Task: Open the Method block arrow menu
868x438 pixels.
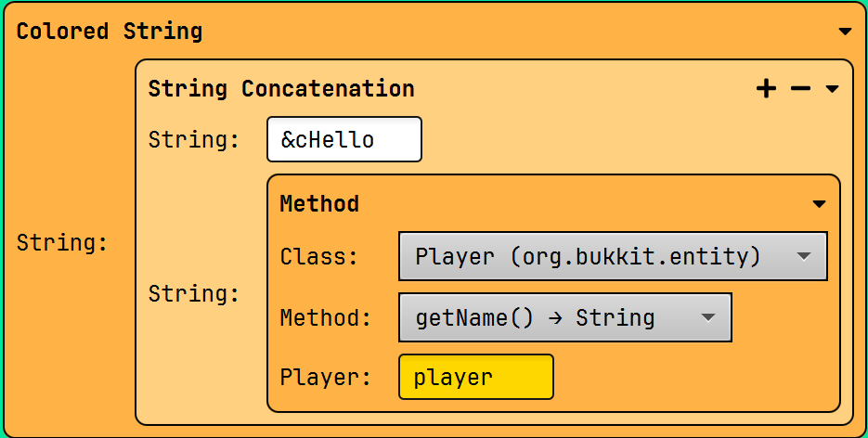Action: [x=819, y=204]
